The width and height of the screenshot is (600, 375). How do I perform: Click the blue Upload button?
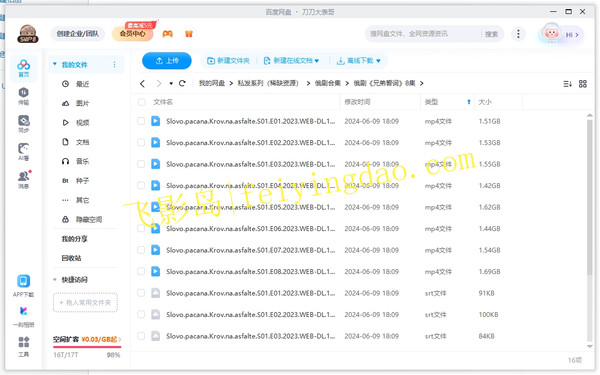tap(167, 61)
